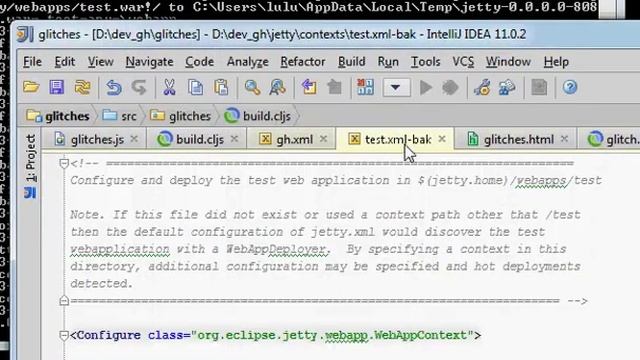Click the Find magnifier icon
This screenshot has width=640, height=360.
pyautogui.click(x=252, y=87)
